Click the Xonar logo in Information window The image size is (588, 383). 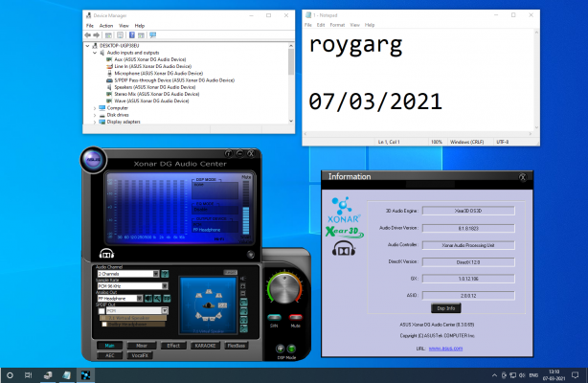point(344,210)
